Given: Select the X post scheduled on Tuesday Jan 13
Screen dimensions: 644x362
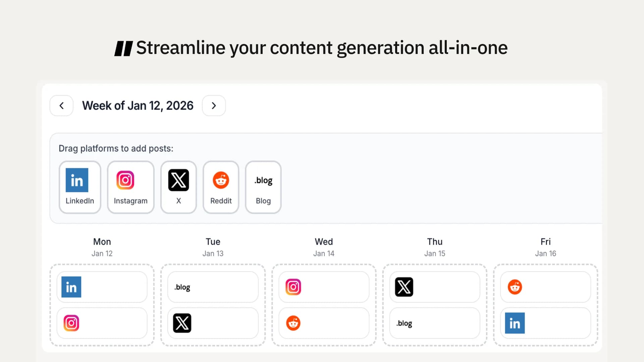Looking at the screenshot, I should (x=213, y=323).
